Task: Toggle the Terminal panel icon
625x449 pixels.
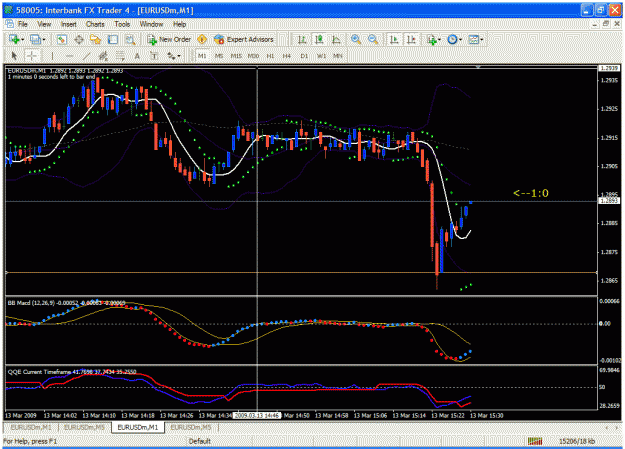Action: point(113,39)
